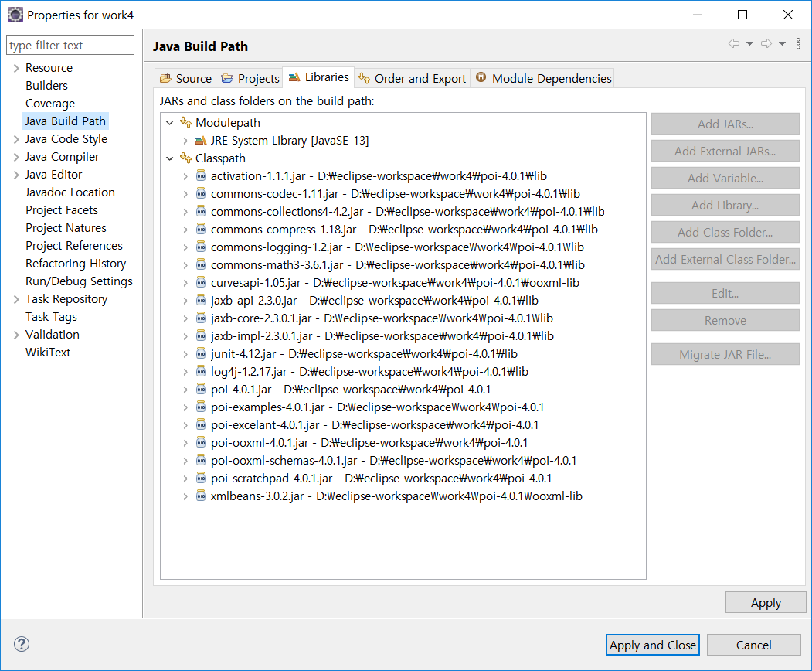Click the Migrate JAR File button
Viewport: 812px width, 671px height.
[x=725, y=354]
